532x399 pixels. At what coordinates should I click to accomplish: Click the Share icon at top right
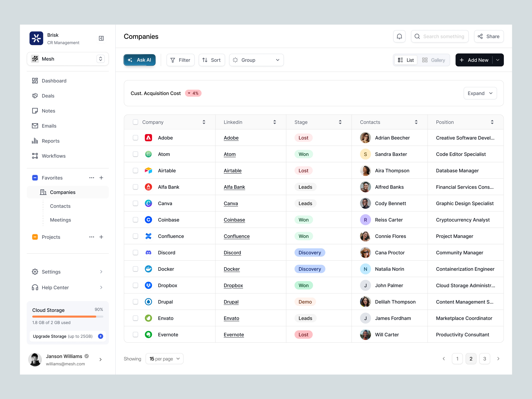coord(480,36)
